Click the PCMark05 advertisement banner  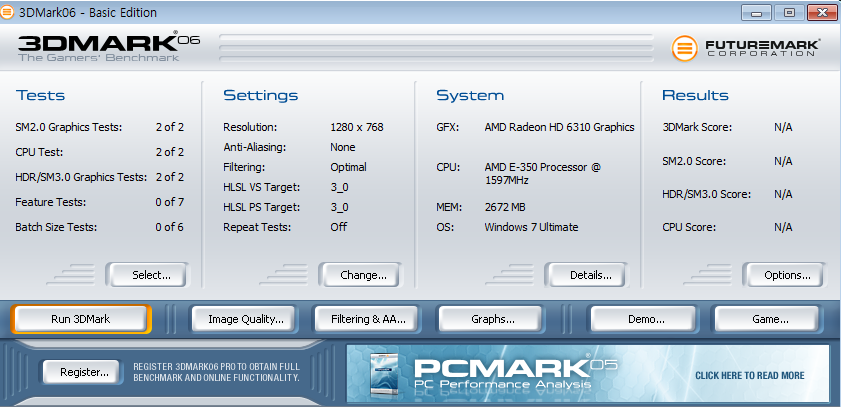click(588, 373)
